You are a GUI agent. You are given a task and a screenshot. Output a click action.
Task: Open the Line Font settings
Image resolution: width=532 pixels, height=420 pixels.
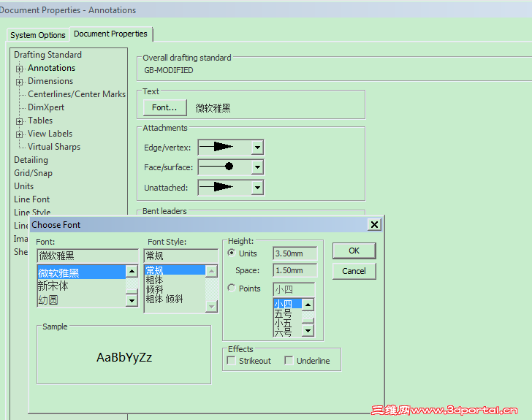pos(32,199)
